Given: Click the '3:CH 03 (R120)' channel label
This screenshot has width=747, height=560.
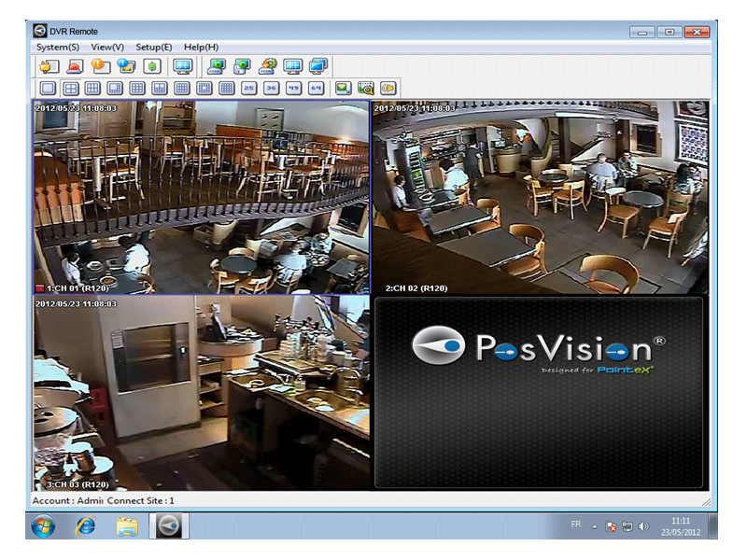Looking at the screenshot, I should pos(78,484).
